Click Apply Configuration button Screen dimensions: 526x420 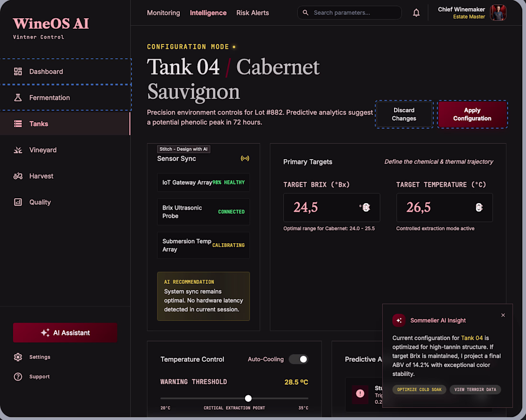click(472, 114)
